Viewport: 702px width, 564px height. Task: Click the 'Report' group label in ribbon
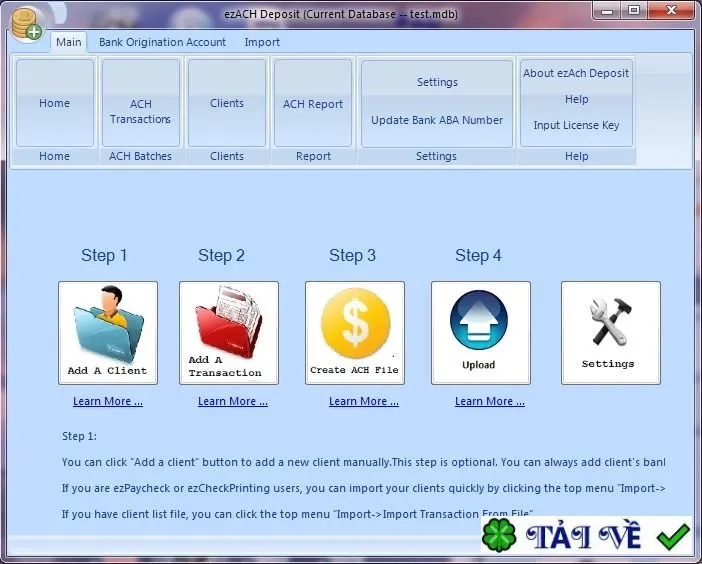pyautogui.click(x=313, y=156)
